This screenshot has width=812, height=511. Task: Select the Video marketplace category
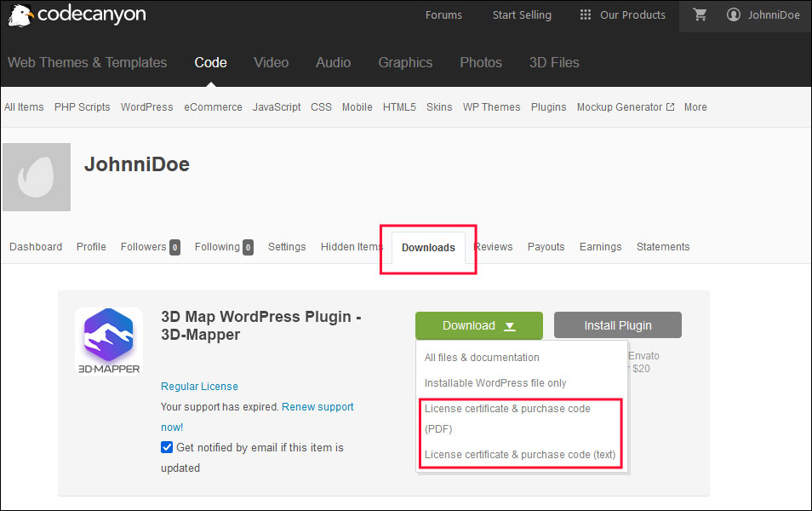[271, 63]
